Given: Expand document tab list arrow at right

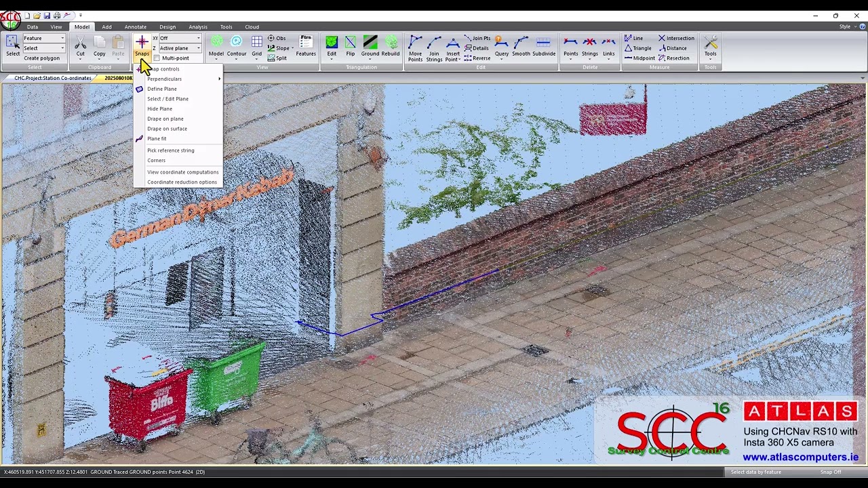Looking at the screenshot, I should 862,78.
